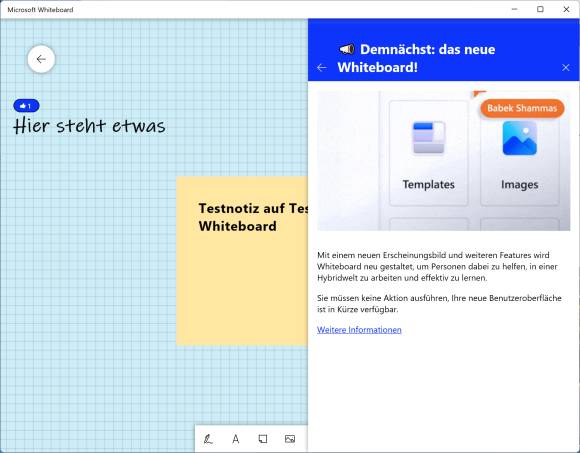Click the heading 'Demnächst: das neue Whiteboard!'
The height and width of the screenshot is (453, 580).
click(x=416, y=58)
